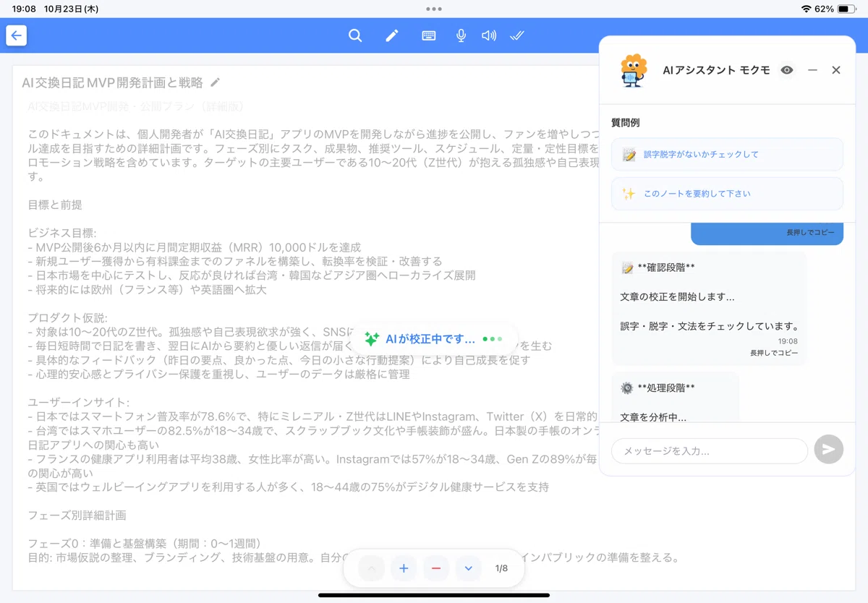Screen dimensions: 868x603
Task: Tap the '目標と前提' heading in the note
Action: [x=55, y=205]
